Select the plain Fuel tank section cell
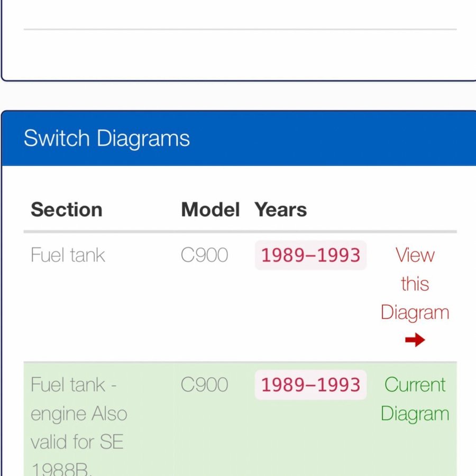 point(68,255)
